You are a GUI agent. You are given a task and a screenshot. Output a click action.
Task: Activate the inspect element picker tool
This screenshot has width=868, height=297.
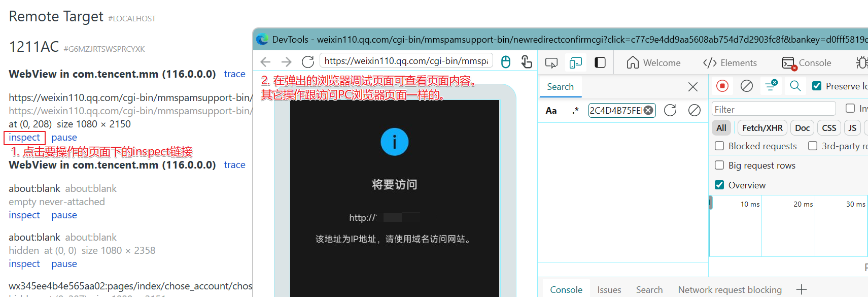[551, 62]
